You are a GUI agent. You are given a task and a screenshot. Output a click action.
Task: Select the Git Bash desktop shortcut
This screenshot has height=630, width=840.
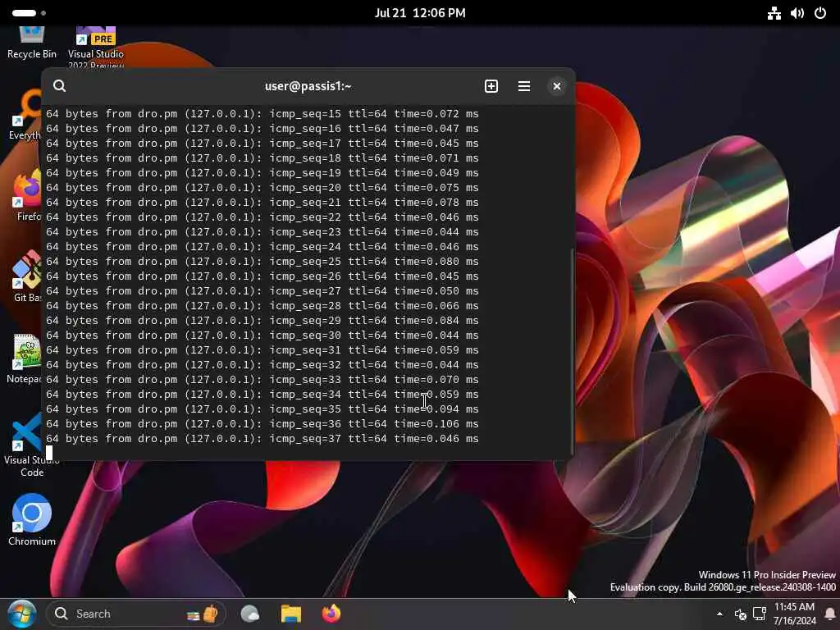[x=27, y=276]
